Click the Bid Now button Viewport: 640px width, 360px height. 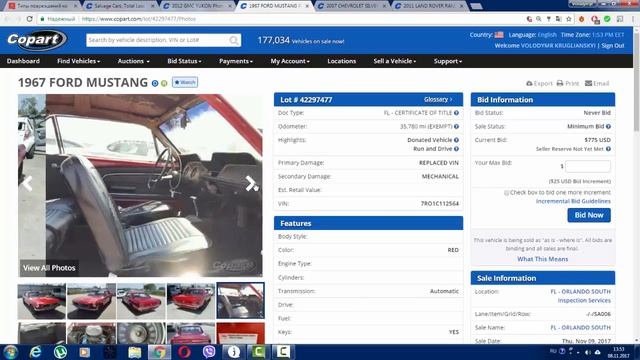tap(589, 215)
